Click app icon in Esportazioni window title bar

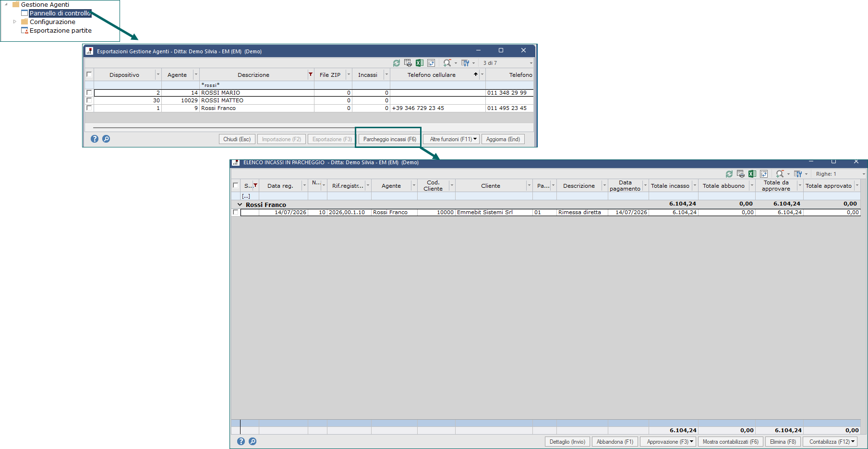coord(89,51)
